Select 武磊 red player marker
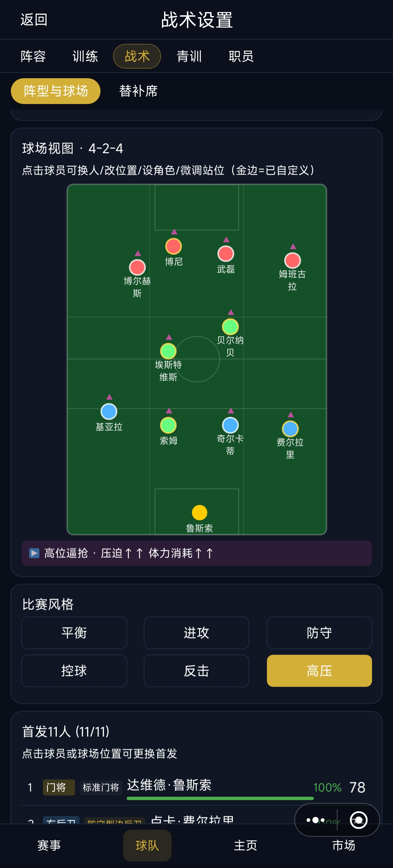 coord(226,254)
